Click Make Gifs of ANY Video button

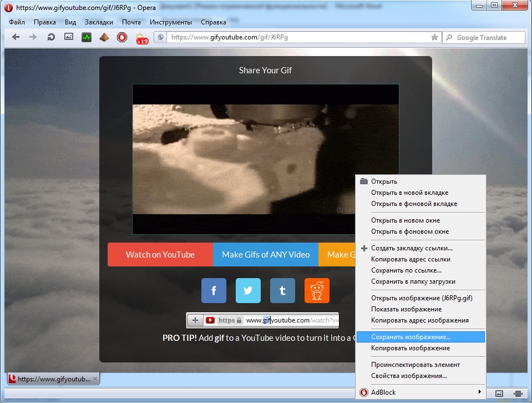pos(266,255)
